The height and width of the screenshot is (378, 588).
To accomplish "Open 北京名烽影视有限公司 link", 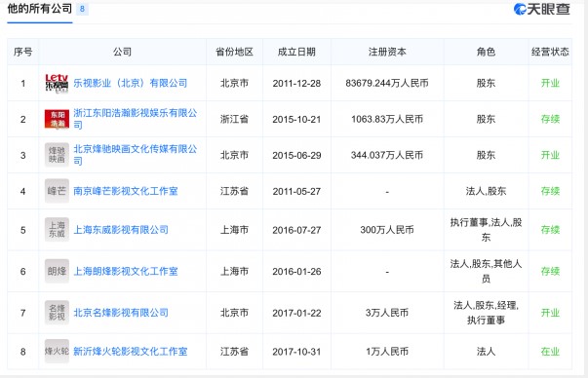I will 121,313.
